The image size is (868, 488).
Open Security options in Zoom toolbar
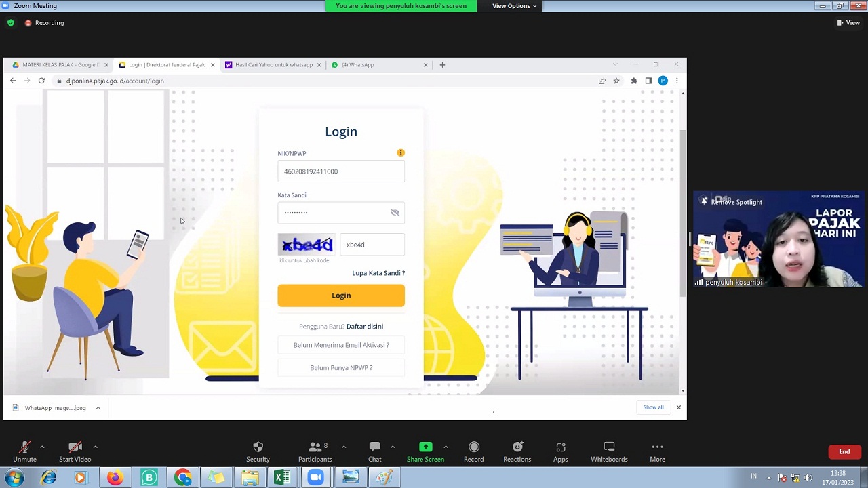[258, 451]
